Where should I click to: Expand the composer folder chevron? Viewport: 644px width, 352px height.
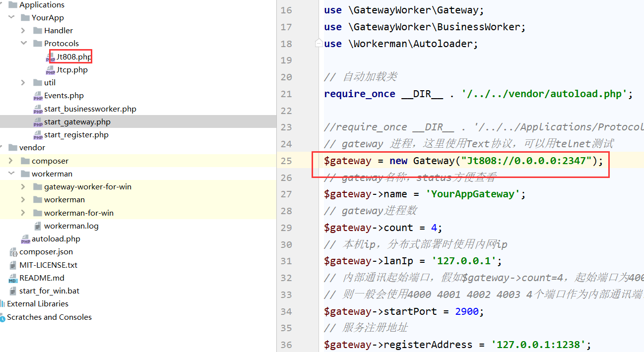pos(11,161)
